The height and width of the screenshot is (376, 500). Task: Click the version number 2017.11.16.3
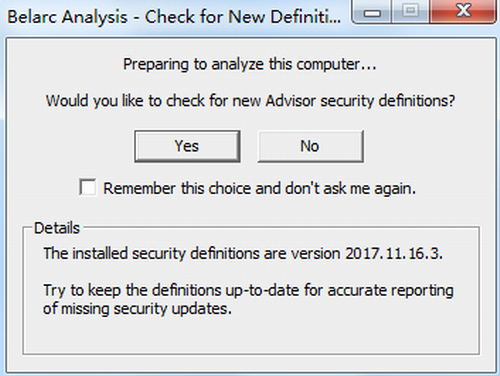coord(394,253)
